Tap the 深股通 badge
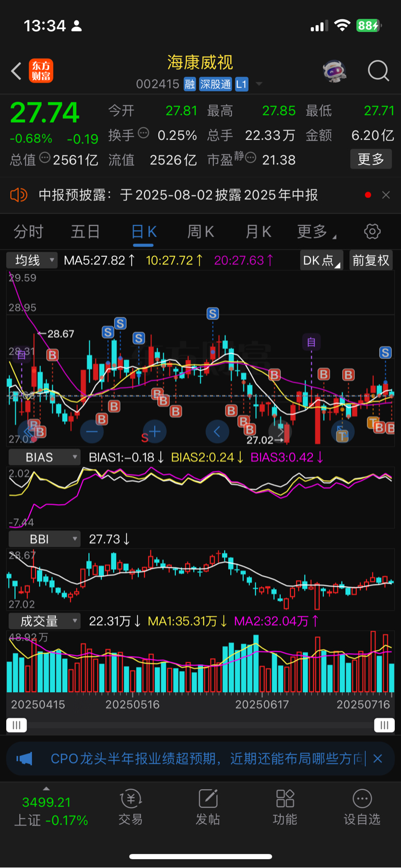This screenshot has height=868, width=401. pos(216,84)
